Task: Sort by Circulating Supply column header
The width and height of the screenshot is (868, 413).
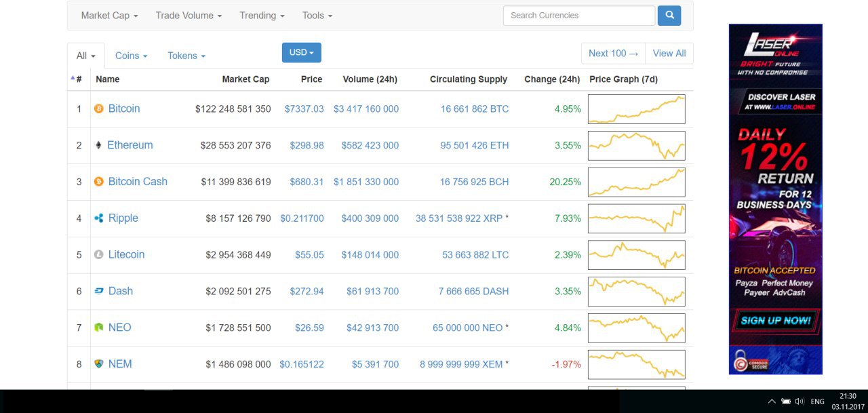Action: point(469,79)
